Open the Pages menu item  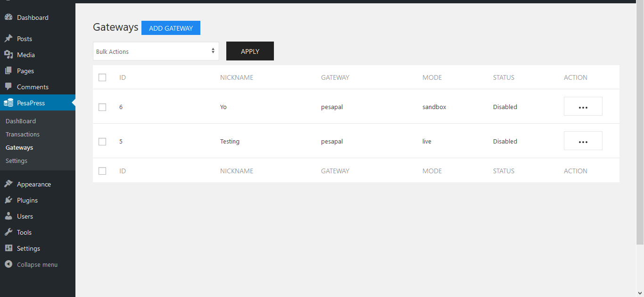38,71
